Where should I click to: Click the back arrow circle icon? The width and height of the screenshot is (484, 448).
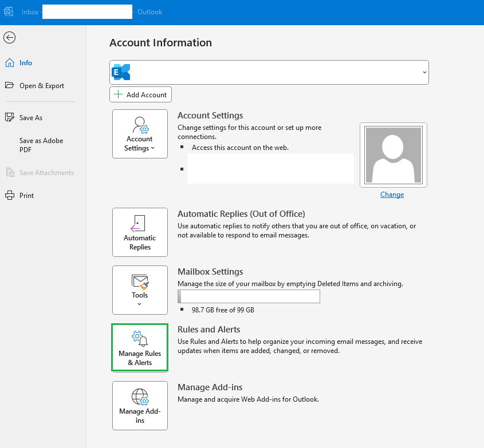pyautogui.click(x=10, y=38)
